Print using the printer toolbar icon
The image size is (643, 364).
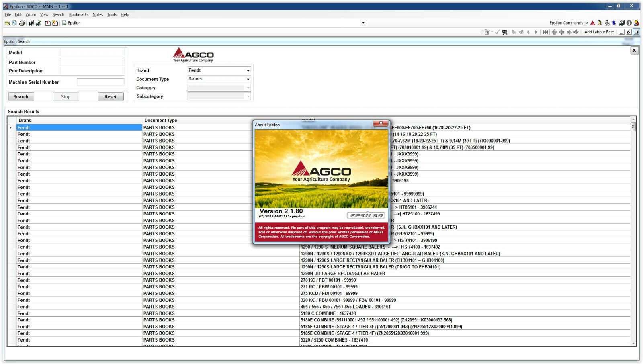tap(22, 23)
